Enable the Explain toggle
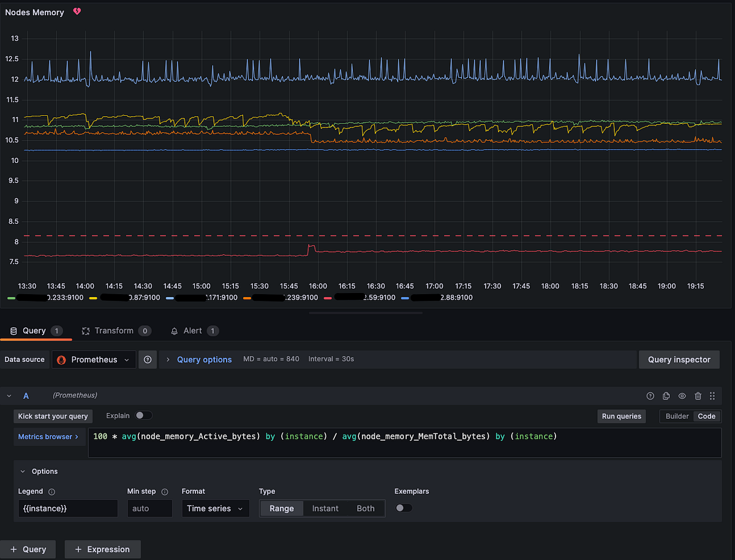Image resolution: width=735 pixels, height=560 pixels. tap(144, 415)
